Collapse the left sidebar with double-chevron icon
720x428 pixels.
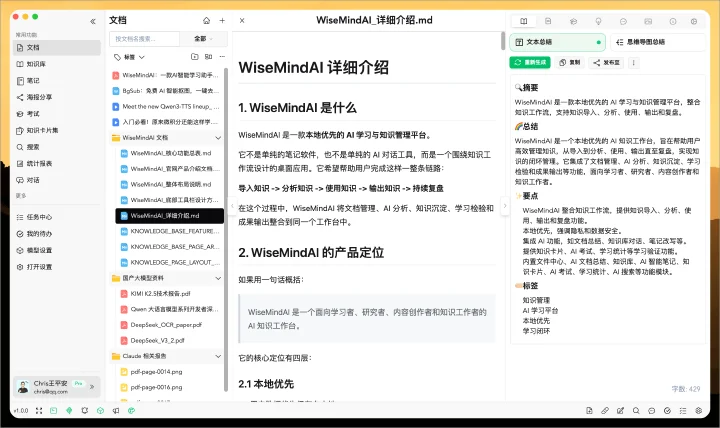[93, 21]
